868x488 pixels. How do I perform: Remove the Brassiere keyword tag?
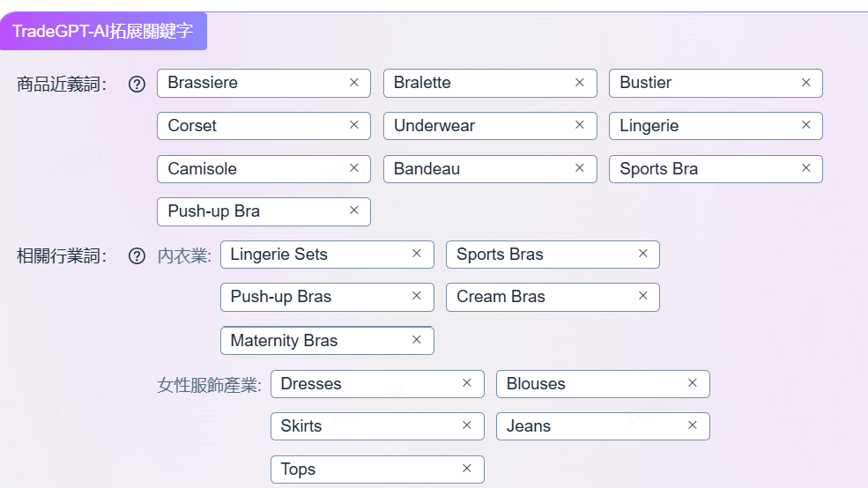(x=354, y=83)
